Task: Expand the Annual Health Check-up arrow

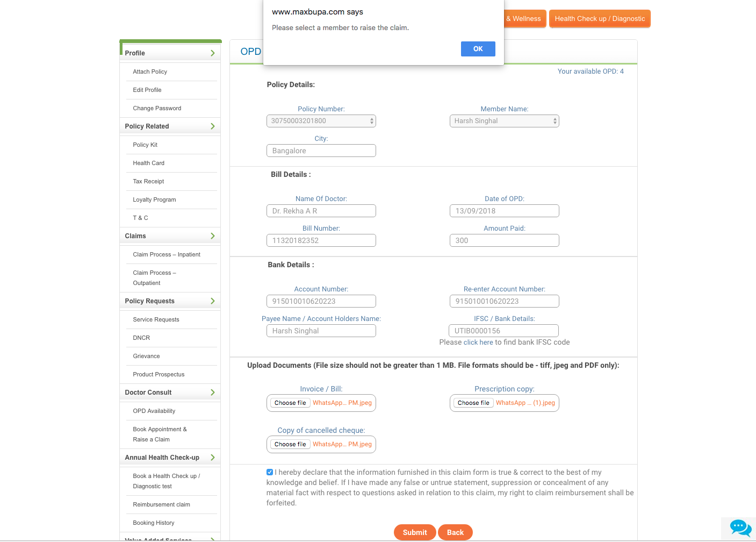Action: coord(213,458)
